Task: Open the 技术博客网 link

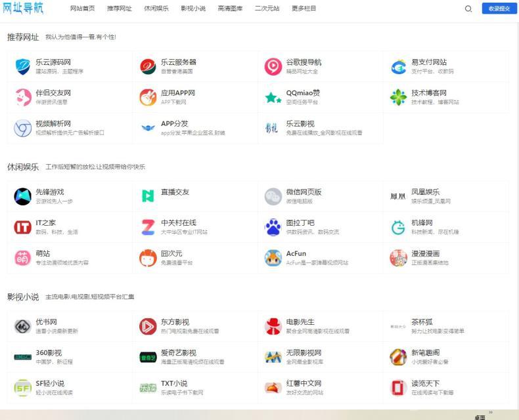Action: [428, 93]
